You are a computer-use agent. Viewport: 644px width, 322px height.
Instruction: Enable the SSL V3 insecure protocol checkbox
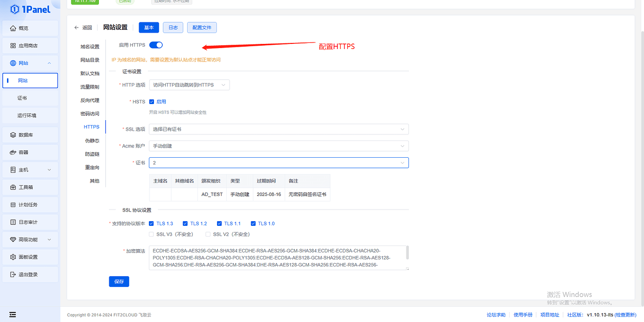tap(151, 234)
